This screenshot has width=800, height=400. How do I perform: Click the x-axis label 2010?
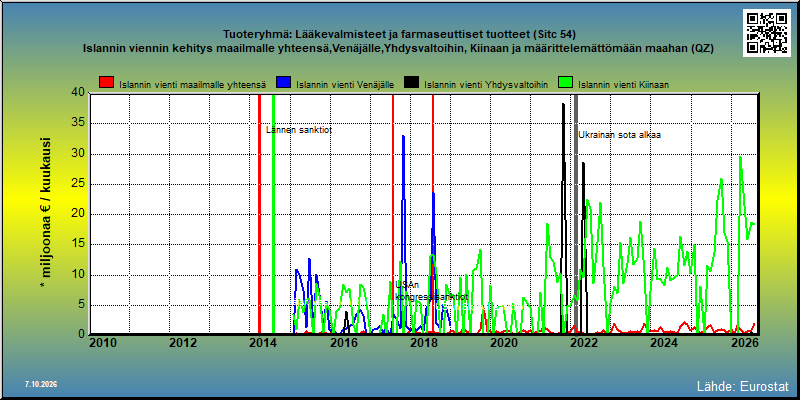click(x=103, y=343)
